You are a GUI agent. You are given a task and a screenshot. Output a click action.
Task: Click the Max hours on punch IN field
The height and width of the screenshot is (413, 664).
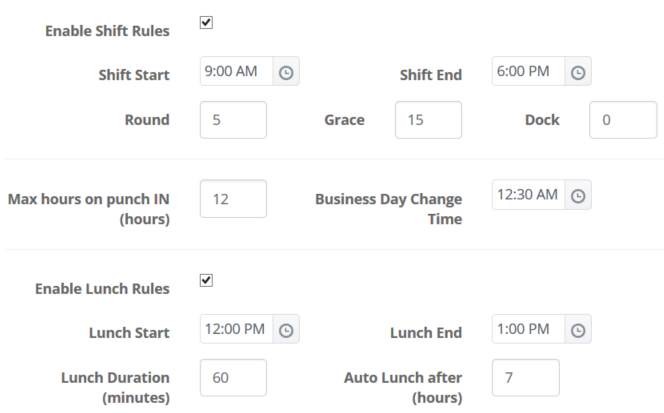(233, 198)
